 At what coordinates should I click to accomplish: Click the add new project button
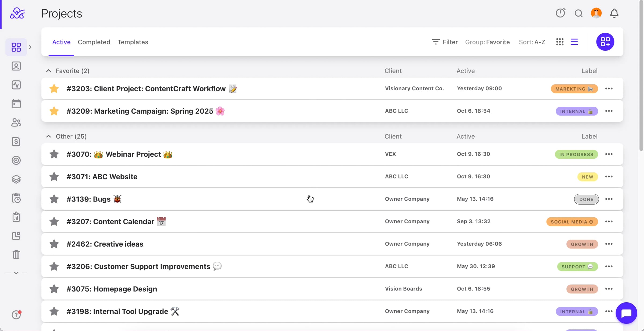pos(605,42)
